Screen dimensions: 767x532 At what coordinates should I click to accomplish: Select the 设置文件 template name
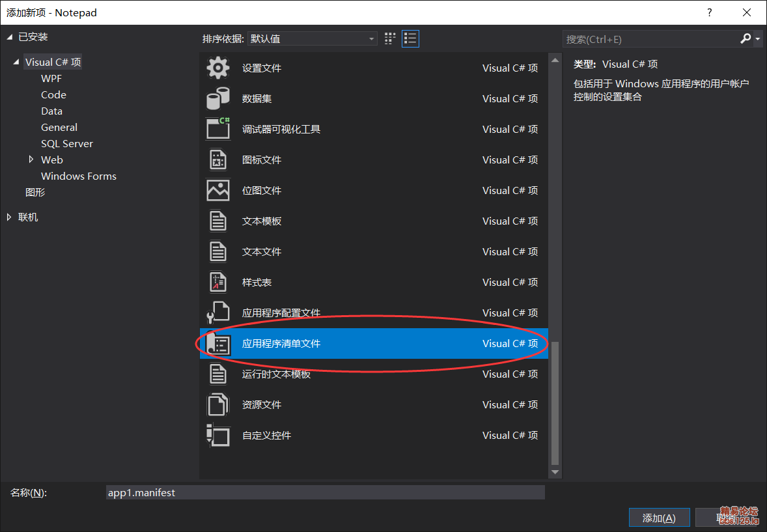coord(262,68)
